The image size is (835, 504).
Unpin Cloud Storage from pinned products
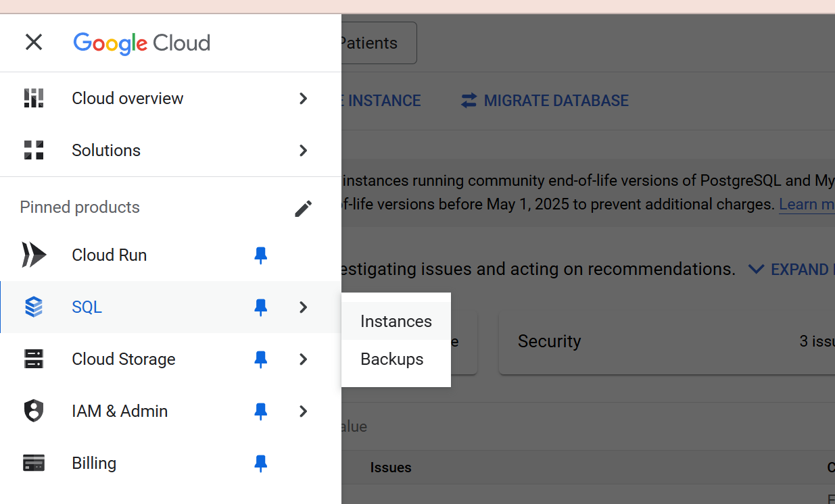261,359
